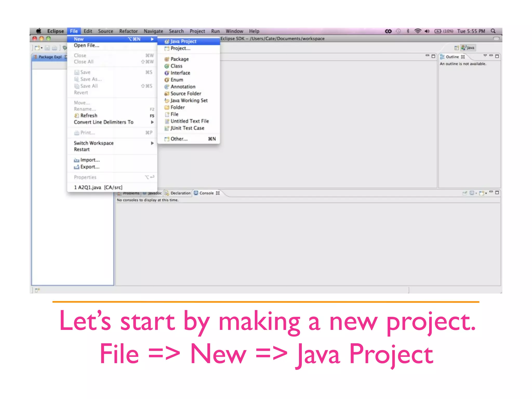This screenshot has width=532, height=399.
Task: Pick Package from the submenu
Action: click(179, 59)
